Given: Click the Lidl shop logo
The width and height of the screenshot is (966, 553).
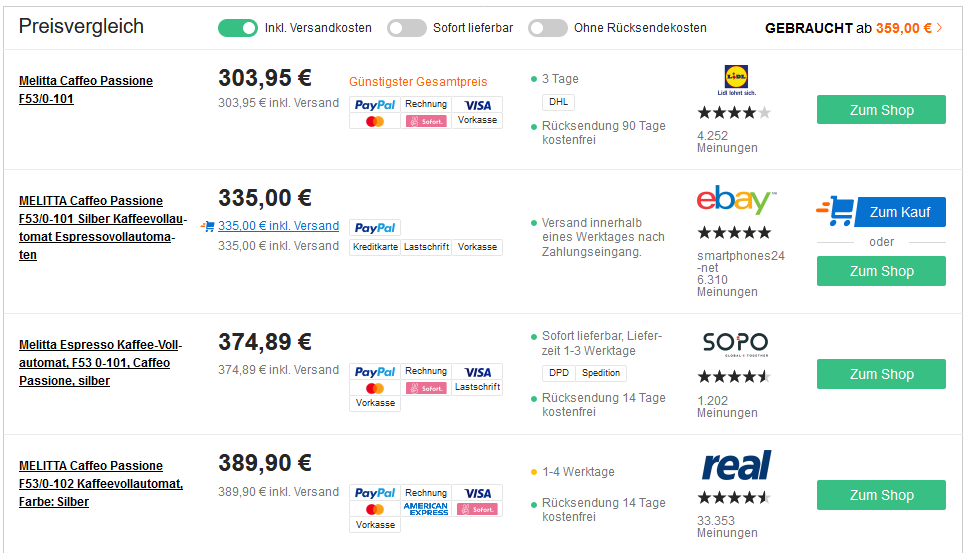Looking at the screenshot, I should pyautogui.click(x=734, y=80).
